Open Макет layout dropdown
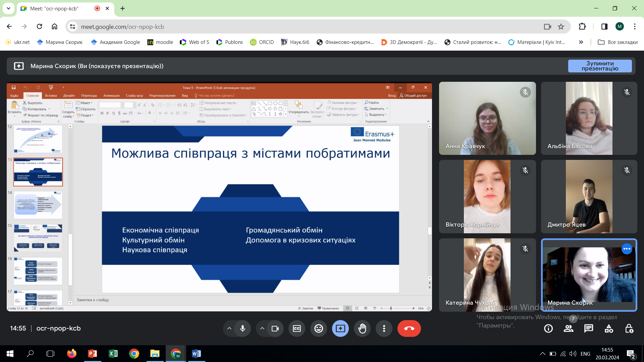 pos(84,103)
